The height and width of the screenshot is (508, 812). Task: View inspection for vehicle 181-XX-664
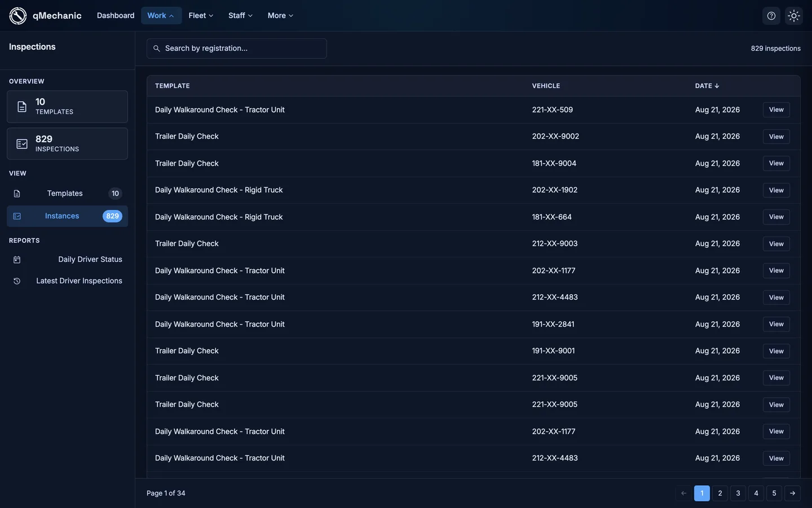point(776,217)
